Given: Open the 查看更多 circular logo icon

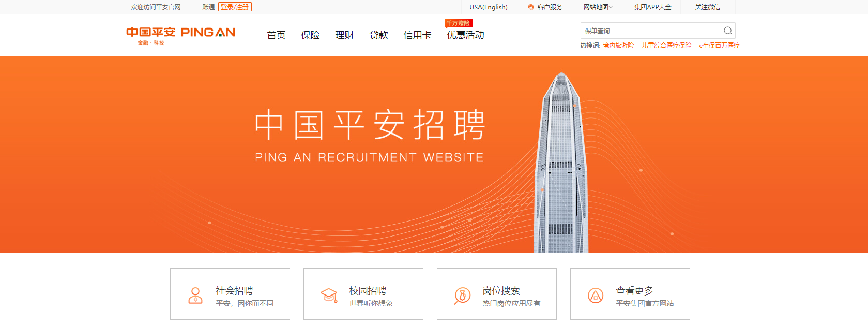Looking at the screenshot, I should click(596, 296).
